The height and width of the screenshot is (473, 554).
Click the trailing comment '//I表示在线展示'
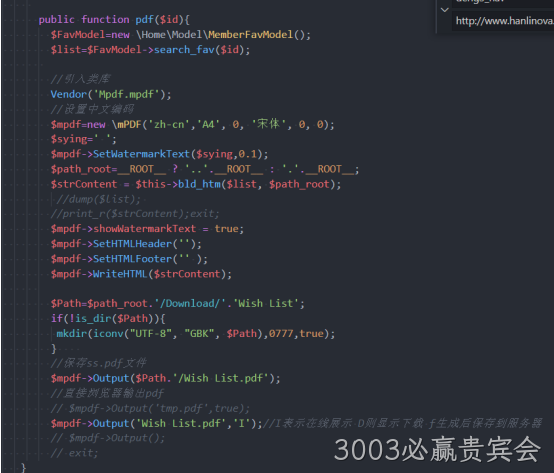tap(307, 423)
